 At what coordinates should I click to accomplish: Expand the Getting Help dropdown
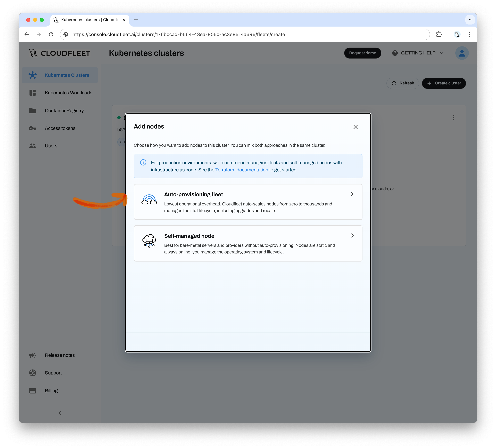pos(418,53)
